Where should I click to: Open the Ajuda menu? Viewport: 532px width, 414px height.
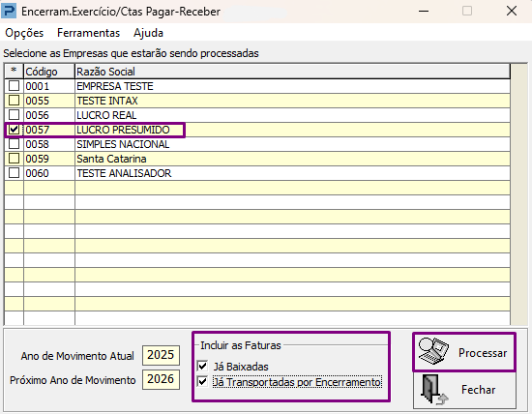(x=148, y=33)
